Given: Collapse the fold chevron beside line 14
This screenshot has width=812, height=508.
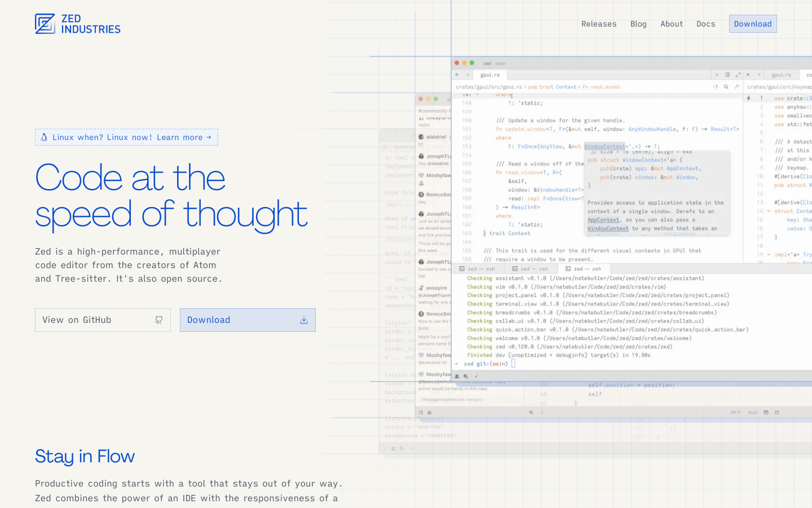Looking at the screenshot, I should pyautogui.click(x=769, y=211).
